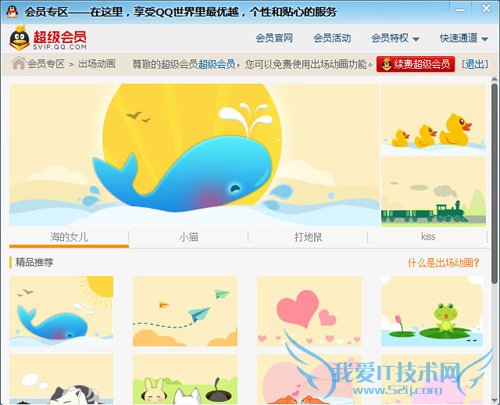Screen dimensions: 500x405
Task: Click the 退出 logout link
Action: (x=475, y=64)
